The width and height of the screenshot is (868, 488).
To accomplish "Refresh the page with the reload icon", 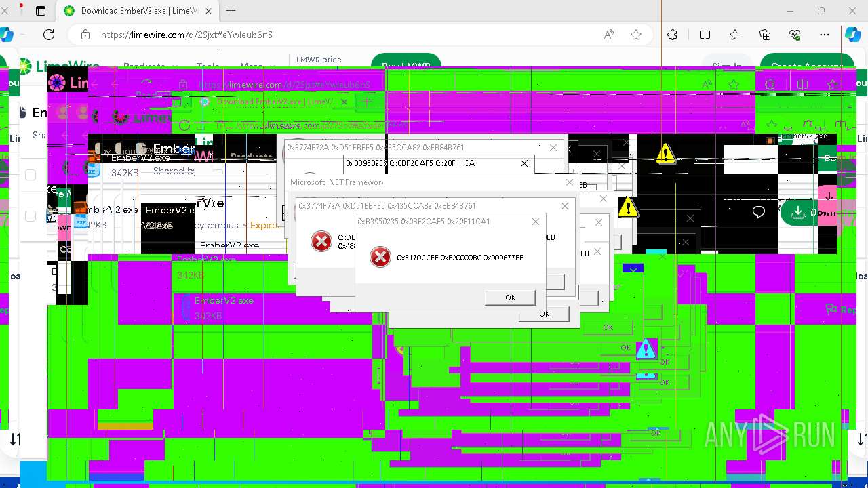I will (49, 35).
